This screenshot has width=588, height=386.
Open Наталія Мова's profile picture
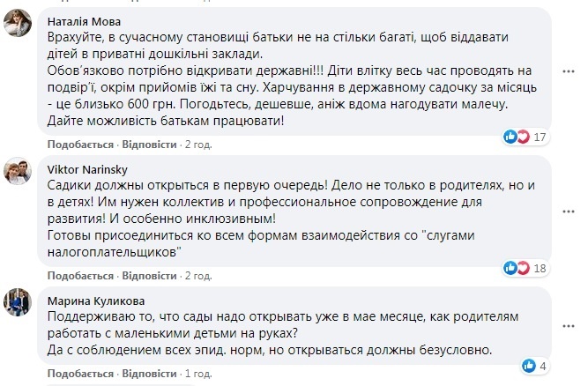(x=18, y=23)
